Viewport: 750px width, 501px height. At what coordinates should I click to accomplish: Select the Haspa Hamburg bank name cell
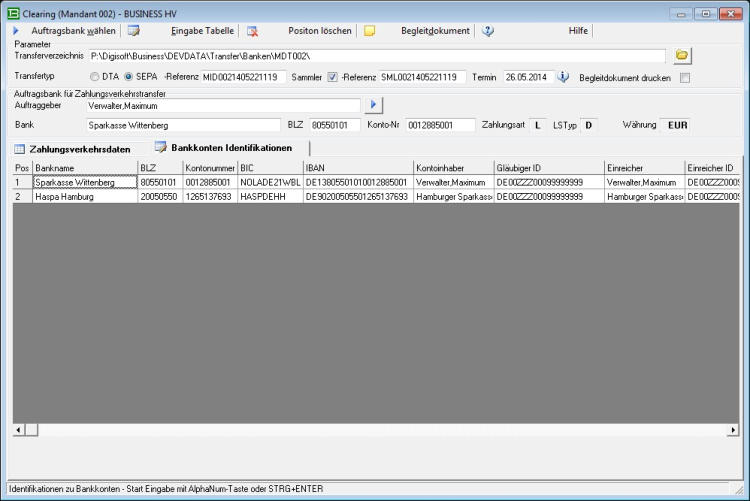(x=84, y=197)
